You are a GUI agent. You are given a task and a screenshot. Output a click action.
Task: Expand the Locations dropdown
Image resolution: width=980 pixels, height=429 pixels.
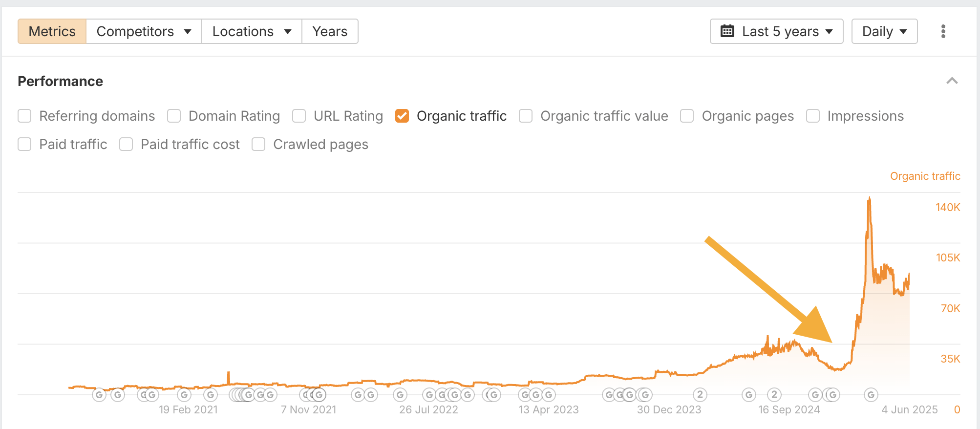pos(251,31)
